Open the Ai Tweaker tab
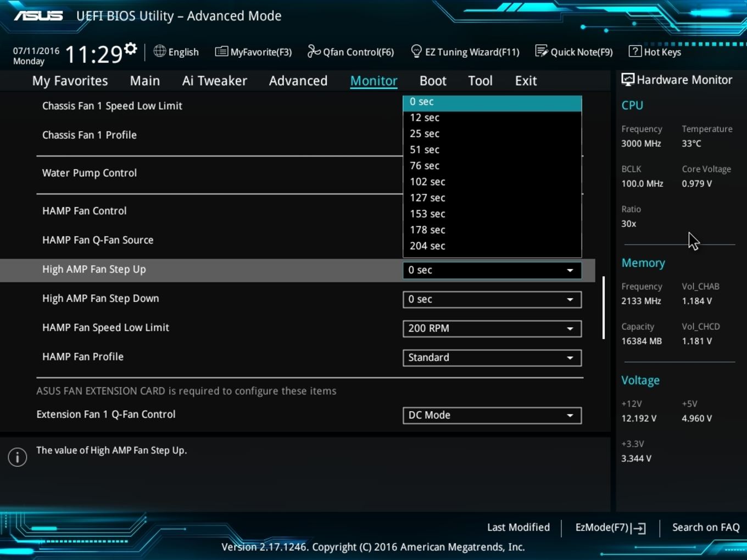The height and width of the screenshot is (560, 747). [x=215, y=81]
